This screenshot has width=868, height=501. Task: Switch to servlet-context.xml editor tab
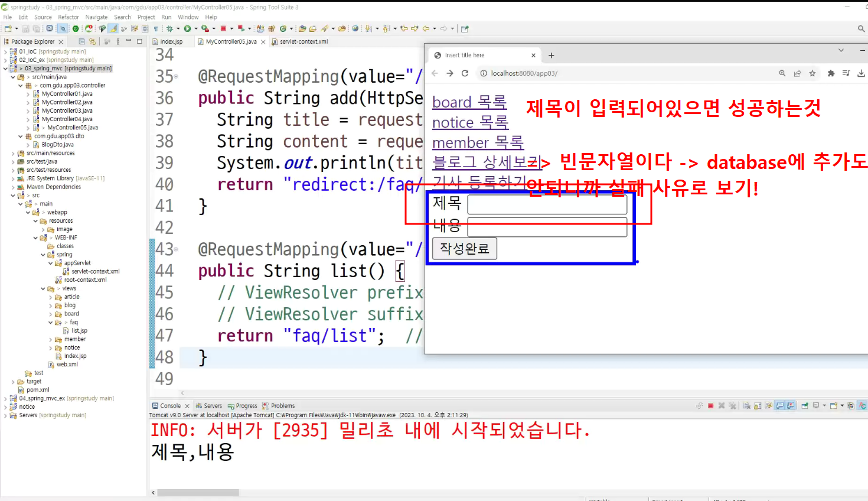pos(304,41)
